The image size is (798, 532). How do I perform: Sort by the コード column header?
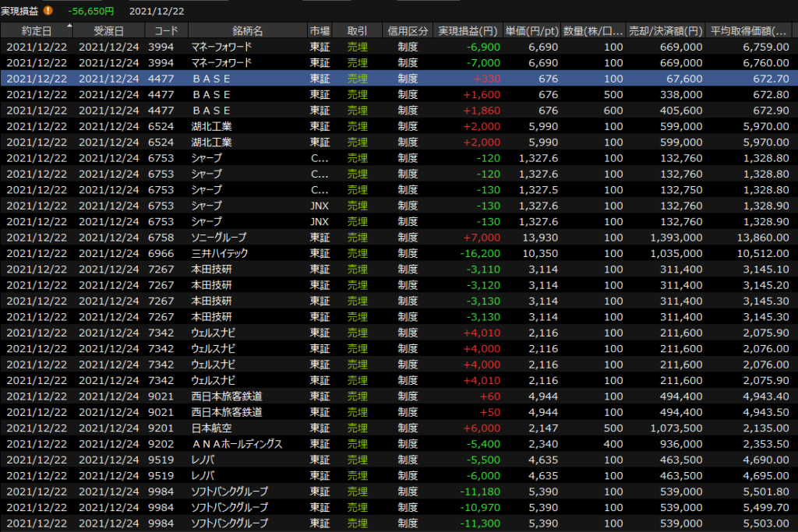click(166, 31)
